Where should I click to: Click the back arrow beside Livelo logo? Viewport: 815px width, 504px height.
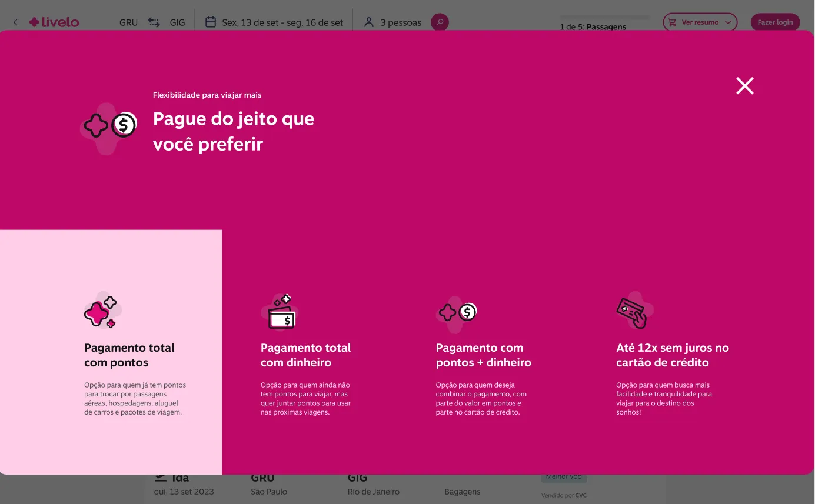pyautogui.click(x=15, y=22)
